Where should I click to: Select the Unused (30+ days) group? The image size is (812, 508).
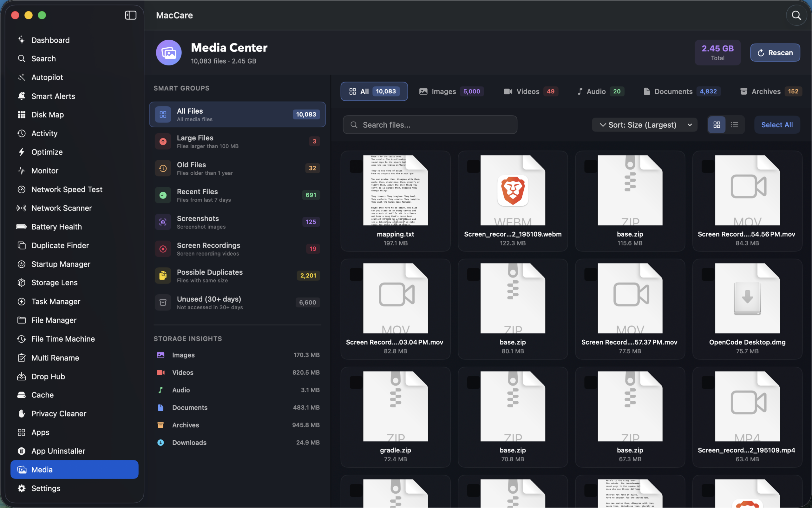(x=237, y=302)
